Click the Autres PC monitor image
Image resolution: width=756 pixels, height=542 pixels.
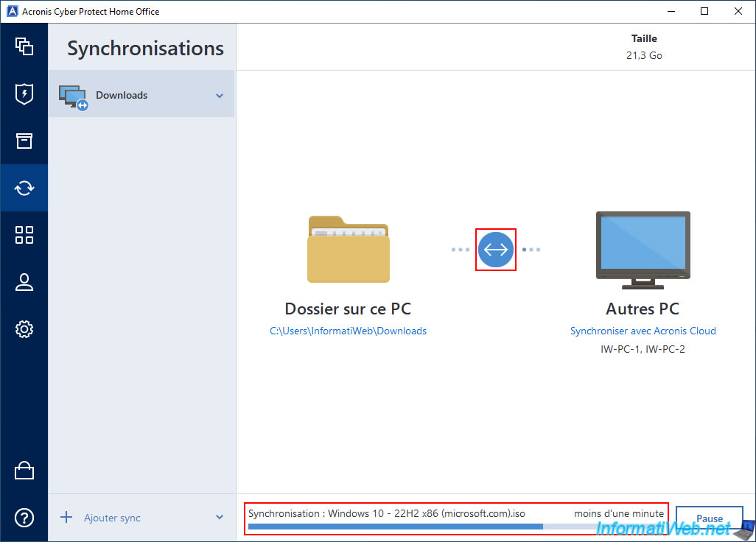(x=643, y=249)
